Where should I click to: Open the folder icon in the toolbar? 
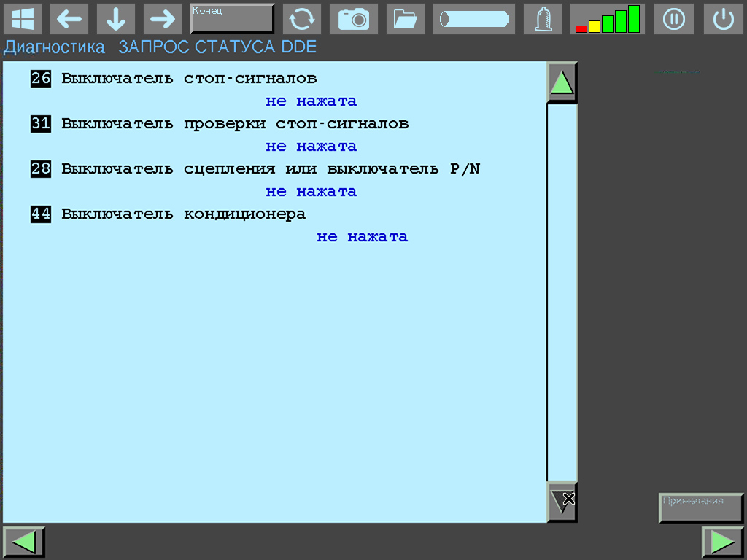(405, 19)
